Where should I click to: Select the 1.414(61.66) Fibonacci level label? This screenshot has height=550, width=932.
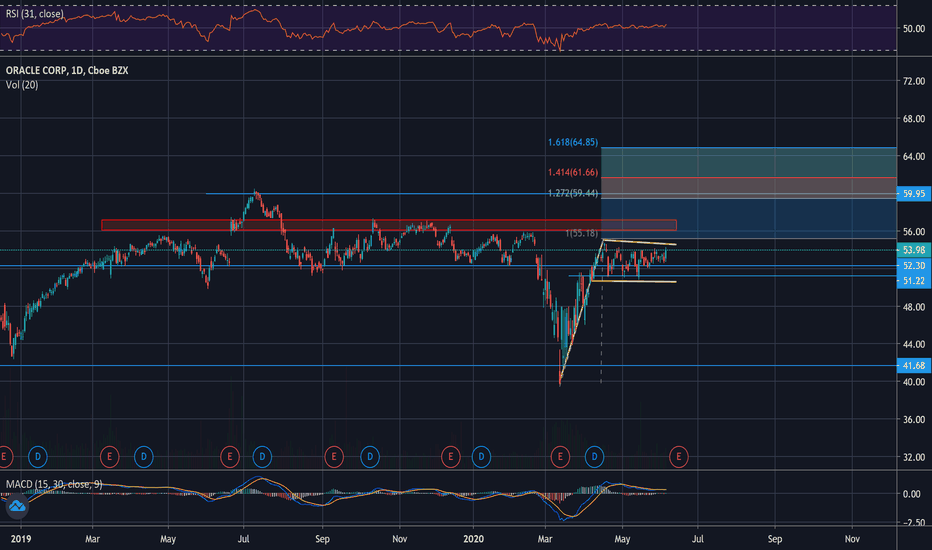(x=573, y=172)
